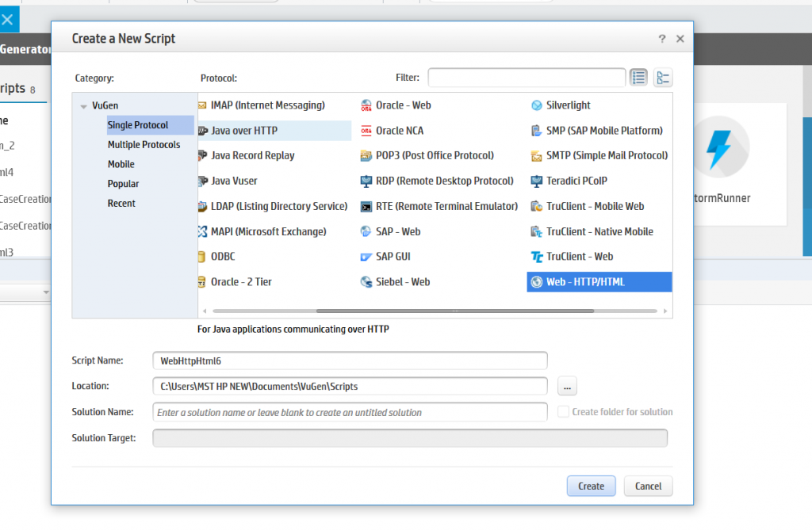Collapse the VuGen category tree node
812x530 pixels.
click(84, 106)
